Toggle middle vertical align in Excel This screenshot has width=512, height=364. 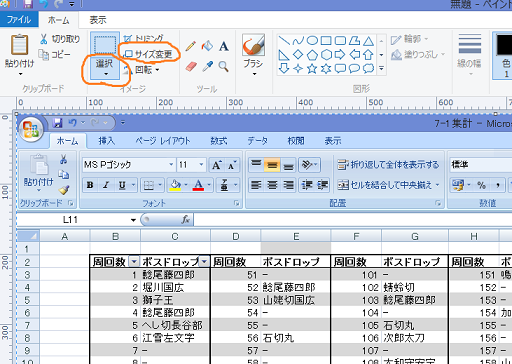point(272,165)
